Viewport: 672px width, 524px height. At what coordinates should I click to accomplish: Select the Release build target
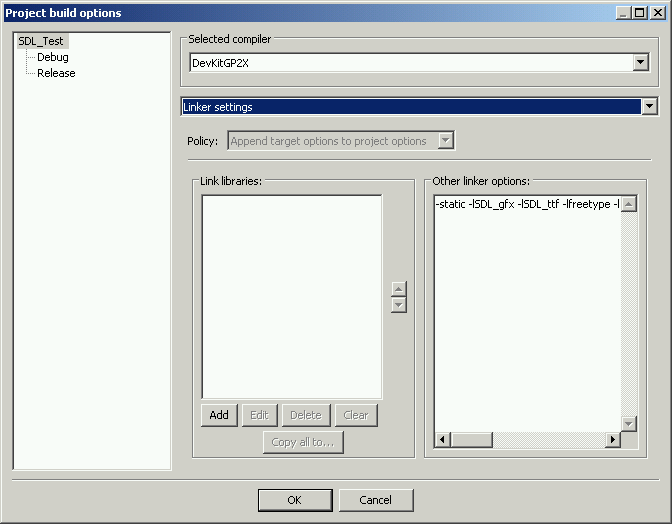pos(56,73)
